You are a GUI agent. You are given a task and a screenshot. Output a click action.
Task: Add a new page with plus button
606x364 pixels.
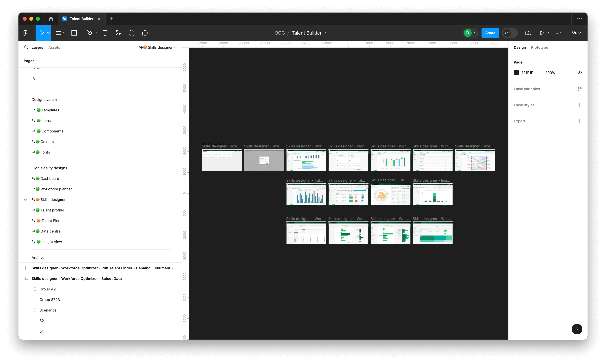174,61
